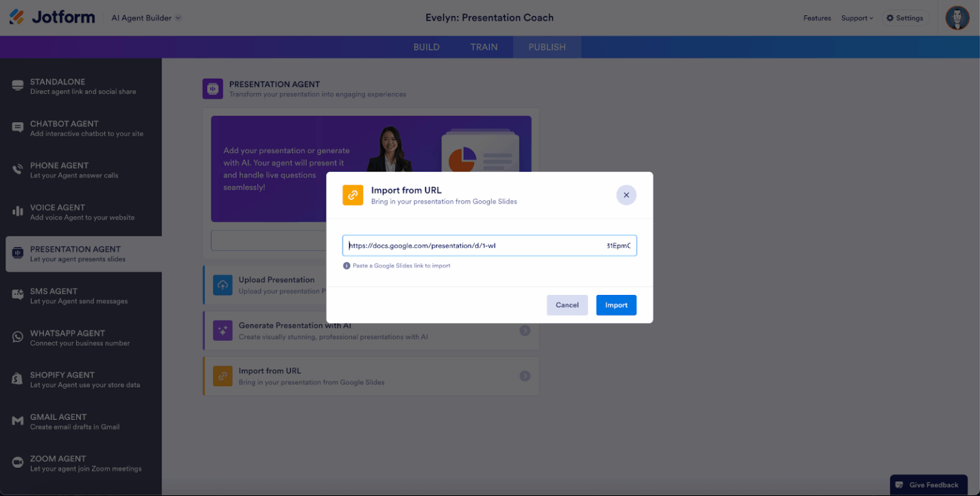This screenshot has width=980, height=496.
Task: Click the Import button
Action: (x=616, y=305)
